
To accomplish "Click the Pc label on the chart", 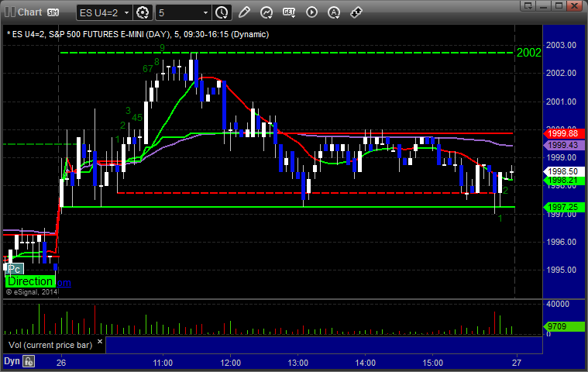I will click(x=14, y=269).
